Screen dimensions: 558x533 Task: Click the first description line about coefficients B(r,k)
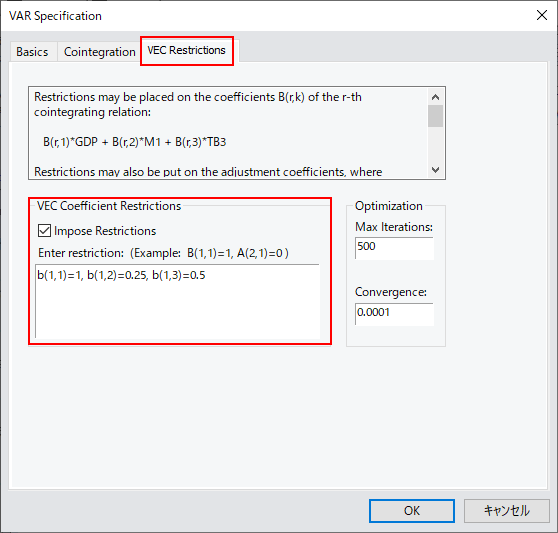[x=198, y=97]
